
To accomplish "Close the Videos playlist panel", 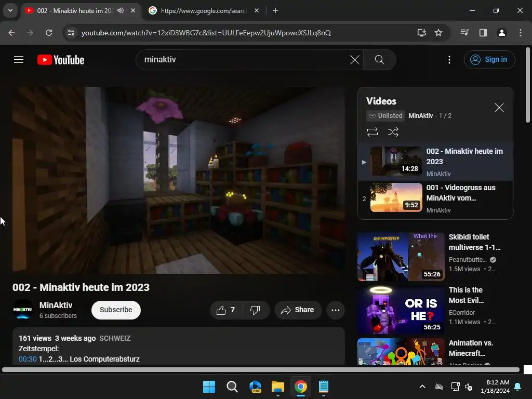I will (499, 108).
